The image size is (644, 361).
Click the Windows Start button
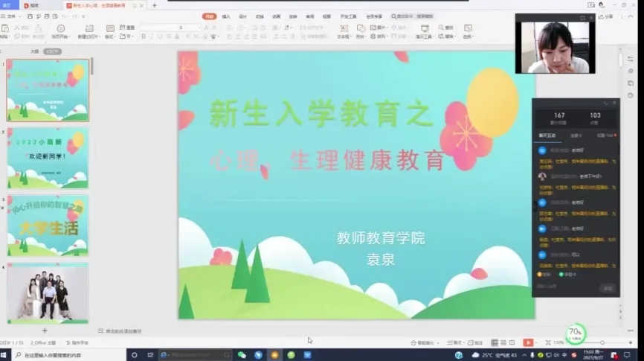click(x=5, y=356)
